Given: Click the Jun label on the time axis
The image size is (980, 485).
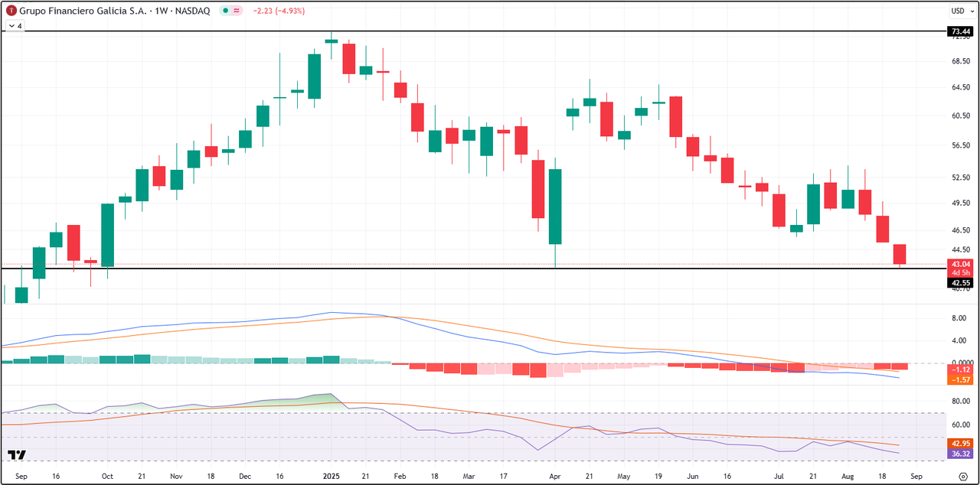Looking at the screenshot, I should pos(692,476).
